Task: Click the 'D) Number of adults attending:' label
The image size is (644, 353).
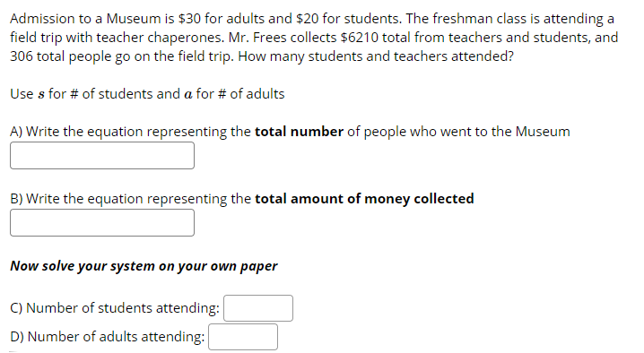Action: [x=108, y=337]
